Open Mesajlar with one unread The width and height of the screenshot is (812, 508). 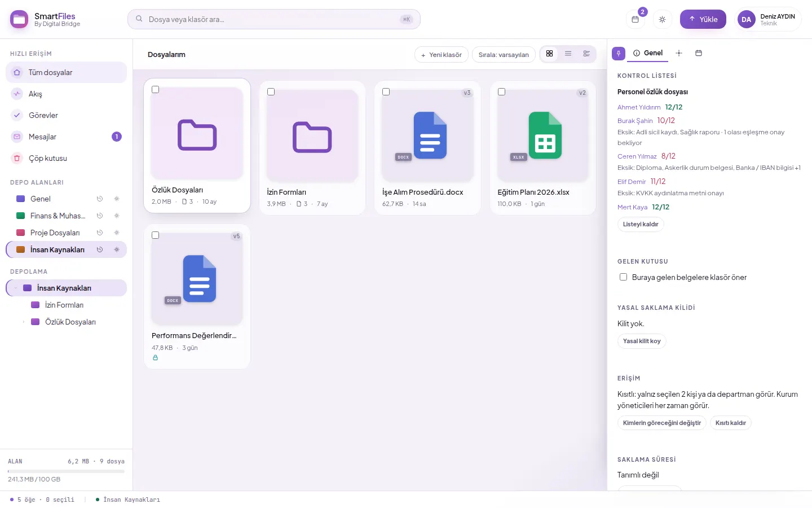[66, 137]
